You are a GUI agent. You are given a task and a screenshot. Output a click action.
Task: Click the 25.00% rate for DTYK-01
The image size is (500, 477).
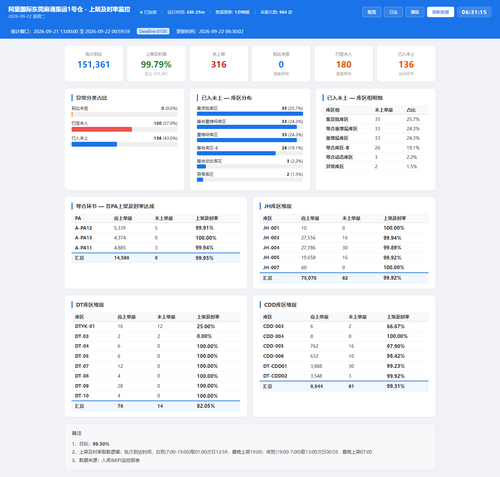click(206, 326)
